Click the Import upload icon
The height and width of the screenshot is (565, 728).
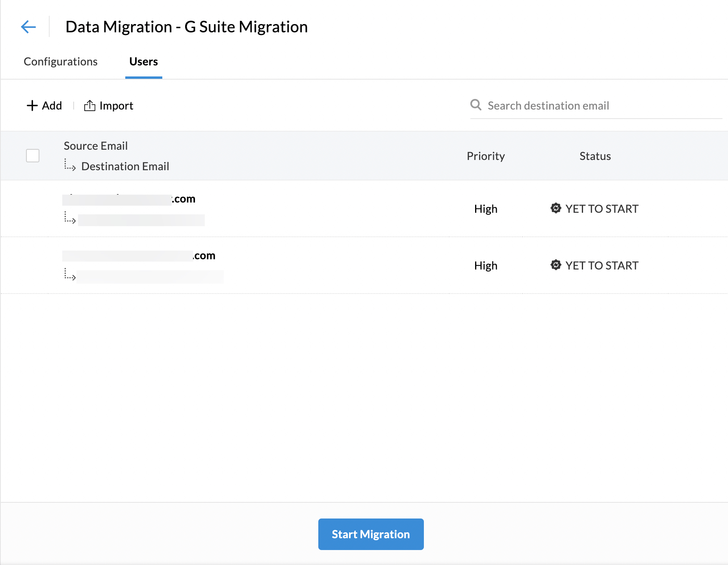point(90,106)
